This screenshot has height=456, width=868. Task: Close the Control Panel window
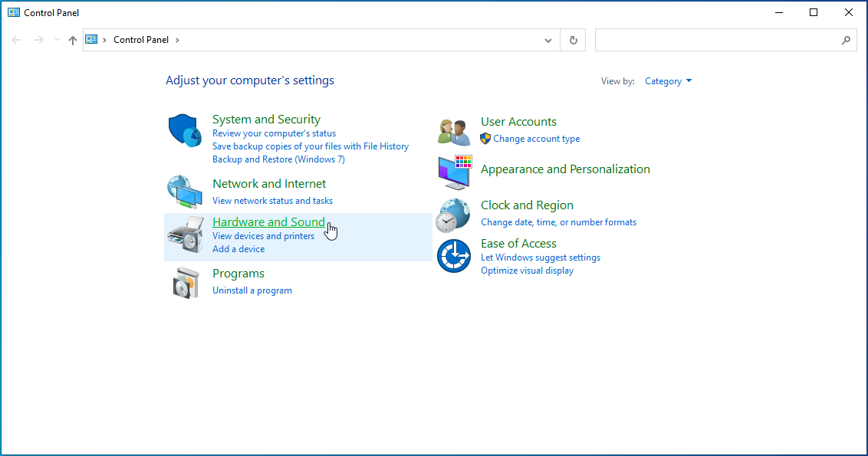click(x=849, y=13)
